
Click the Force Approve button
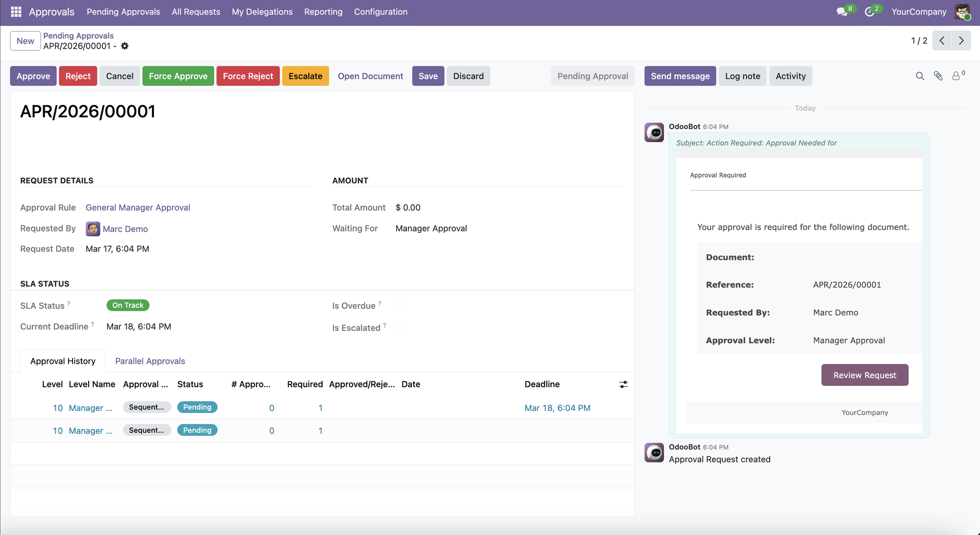tap(178, 76)
